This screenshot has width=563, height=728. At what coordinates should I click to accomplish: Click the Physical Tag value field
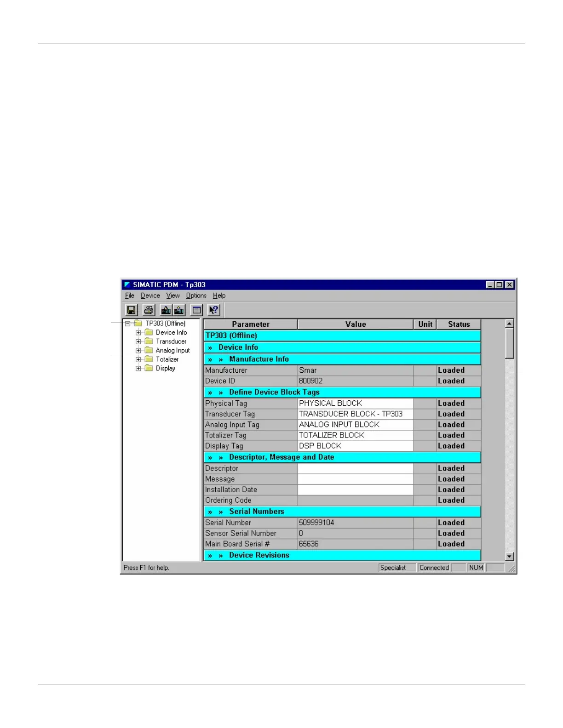[356, 404]
